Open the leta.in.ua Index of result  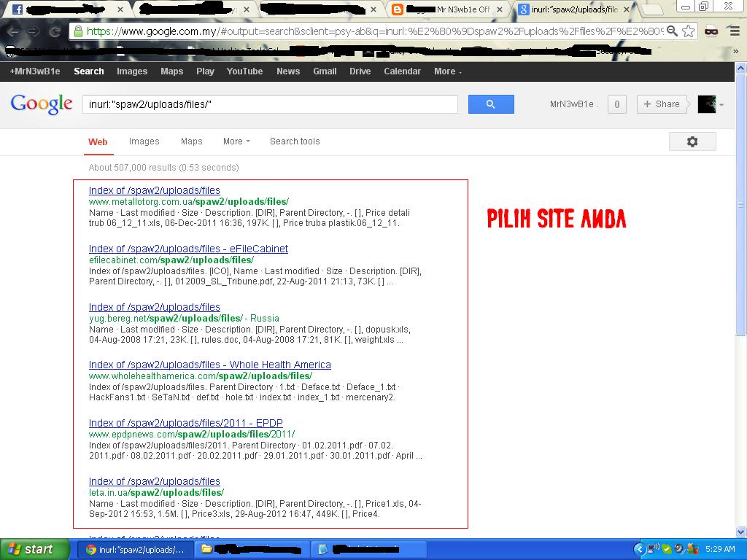tap(155, 481)
